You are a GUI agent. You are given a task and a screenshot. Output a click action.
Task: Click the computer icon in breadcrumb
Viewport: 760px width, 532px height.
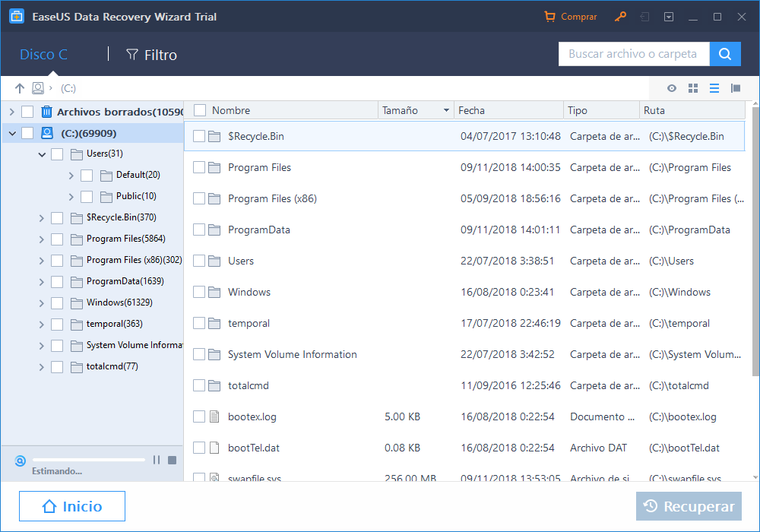coord(38,88)
